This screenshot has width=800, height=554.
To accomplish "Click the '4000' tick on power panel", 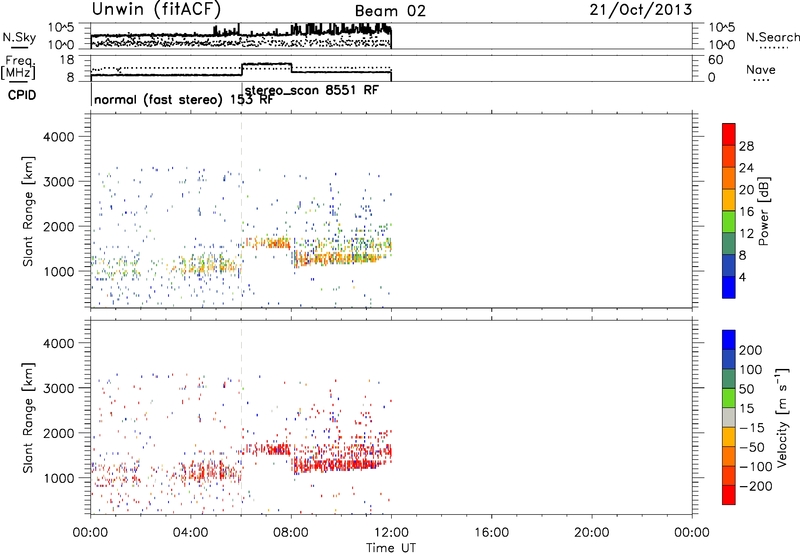I will pos(58,137).
